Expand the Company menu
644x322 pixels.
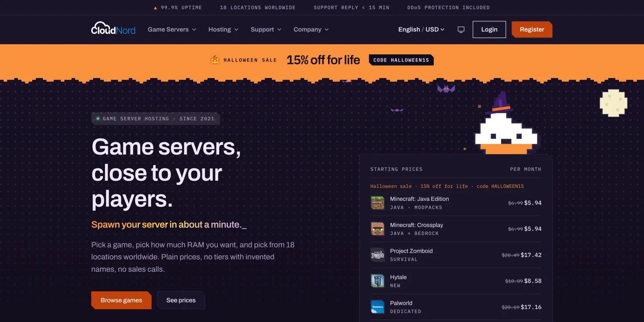[311, 29]
